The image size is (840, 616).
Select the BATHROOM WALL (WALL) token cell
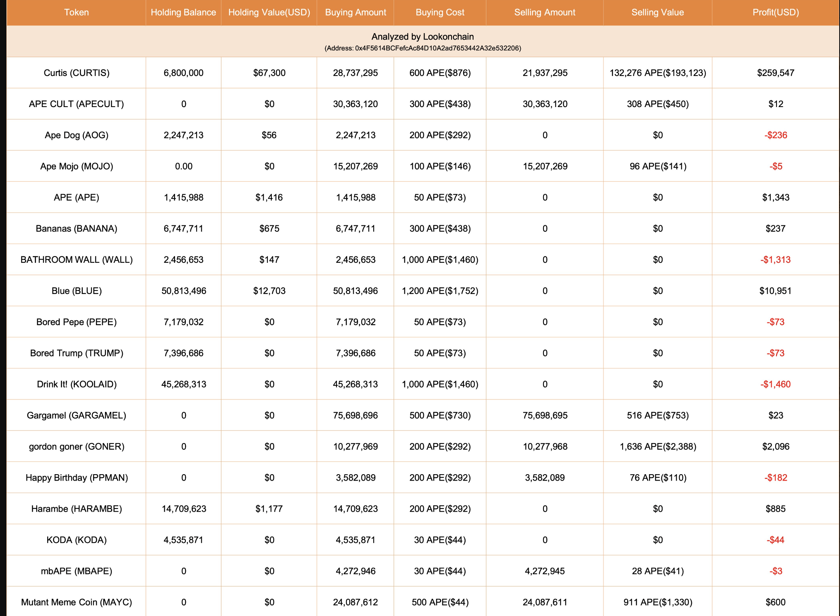coord(76,260)
